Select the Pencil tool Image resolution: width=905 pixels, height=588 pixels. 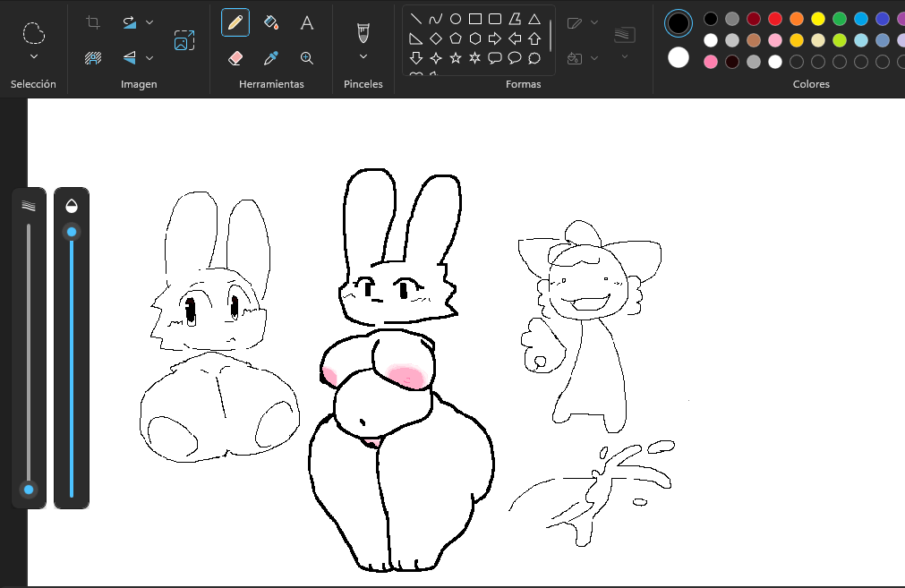point(235,22)
